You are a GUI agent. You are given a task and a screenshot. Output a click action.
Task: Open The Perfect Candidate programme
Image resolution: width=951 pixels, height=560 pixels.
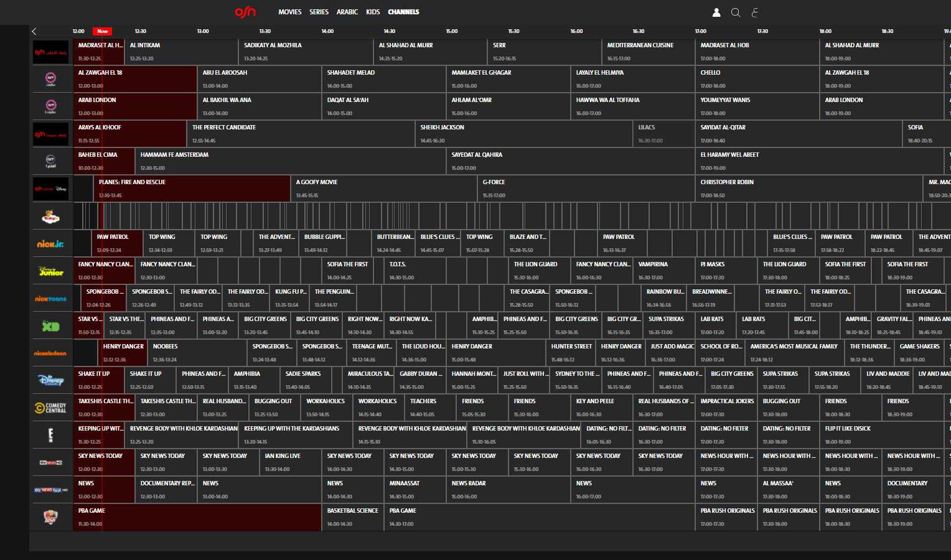click(301, 134)
